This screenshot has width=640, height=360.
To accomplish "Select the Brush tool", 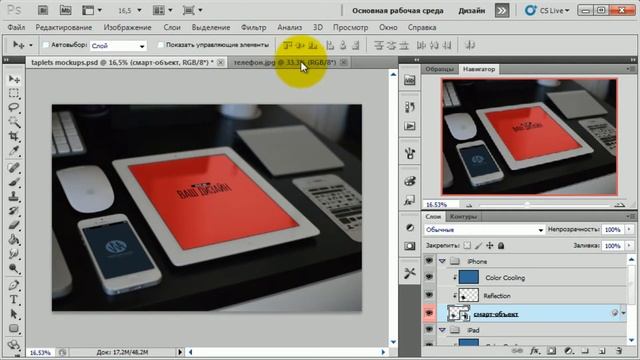I will tap(14, 182).
